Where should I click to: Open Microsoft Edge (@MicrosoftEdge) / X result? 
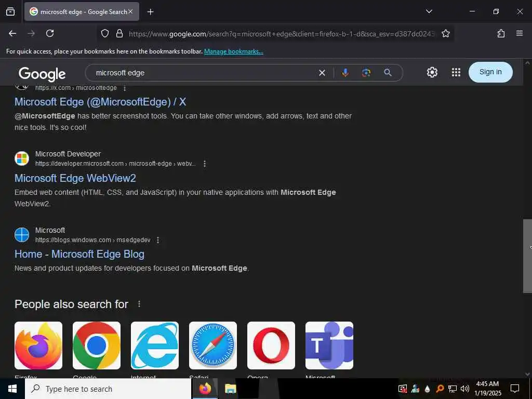pyautogui.click(x=100, y=102)
